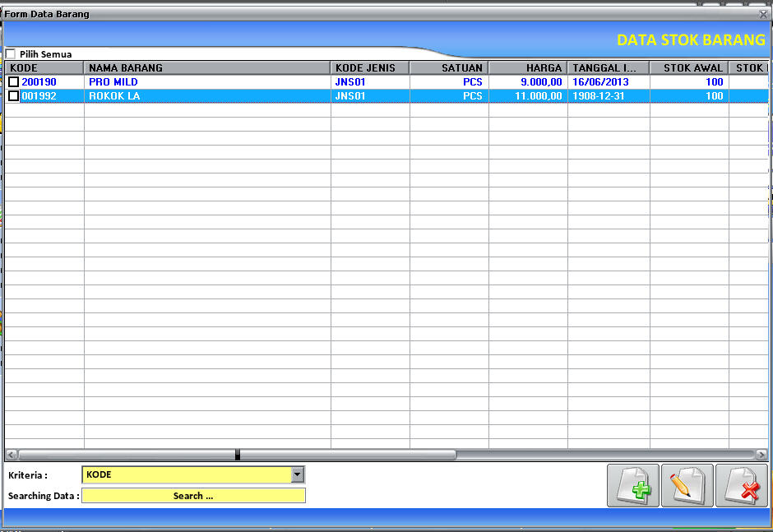Click the Searching Data input field
The image size is (773, 532).
point(193,496)
